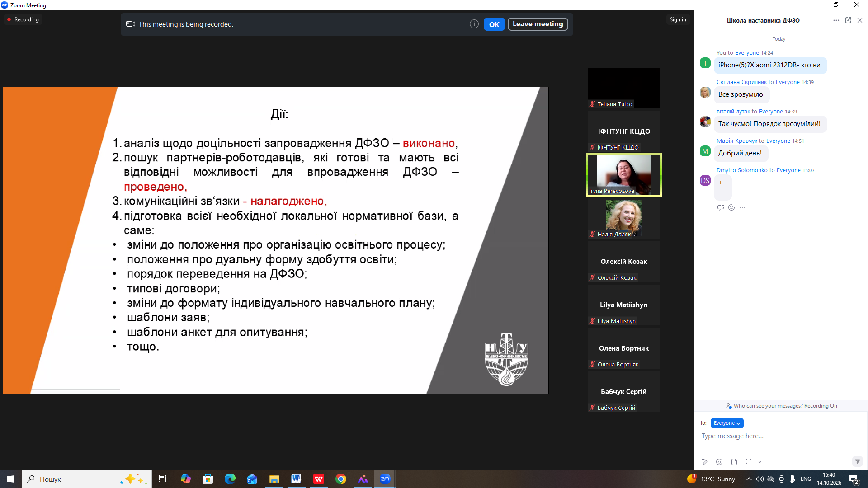Screen dimensions: 868x488
Task: Click the recording info icon beside OK
Action: [474, 24]
